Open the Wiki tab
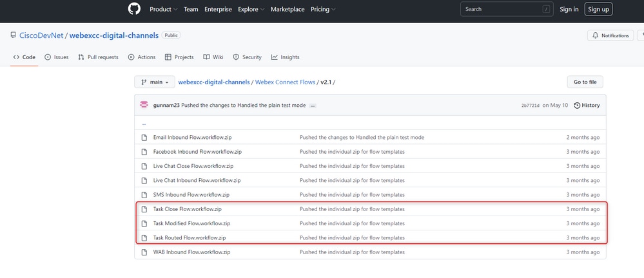644x278 pixels. pyautogui.click(x=213, y=57)
